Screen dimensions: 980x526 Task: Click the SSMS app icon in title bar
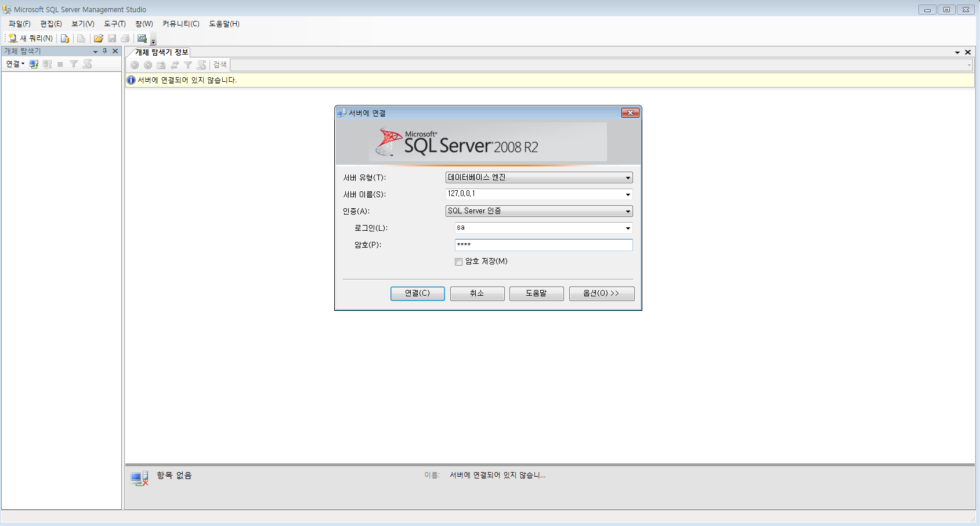point(7,9)
